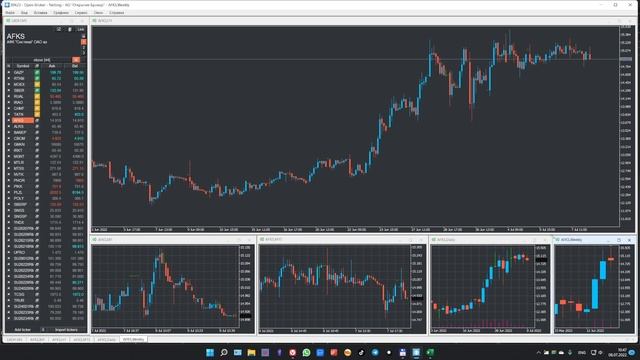640x360 pixels.
Task: Switch the ENG input language indicator
Action: (582, 352)
